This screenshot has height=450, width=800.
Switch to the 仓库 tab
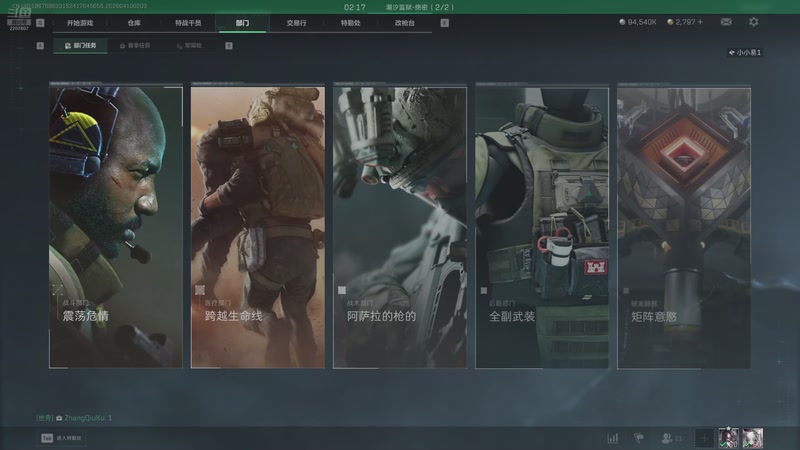click(x=134, y=23)
